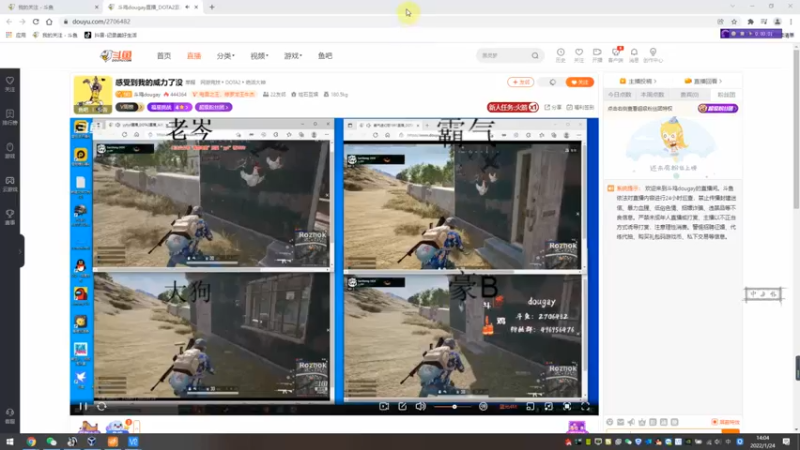The width and height of the screenshot is (800, 450).
Task: Expand the 视频 dropdown menu
Action: (259, 56)
